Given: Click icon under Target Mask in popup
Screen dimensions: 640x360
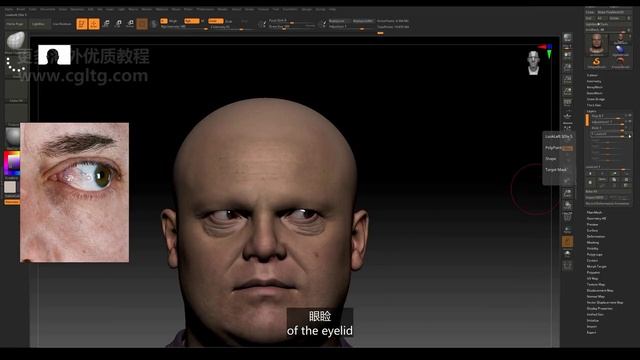Looking at the screenshot, I should pyautogui.click(x=567, y=180).
